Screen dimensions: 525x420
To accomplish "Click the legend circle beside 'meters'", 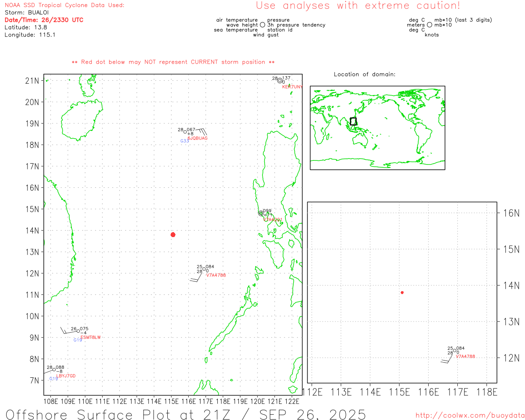I will click(x=429, y=25).
